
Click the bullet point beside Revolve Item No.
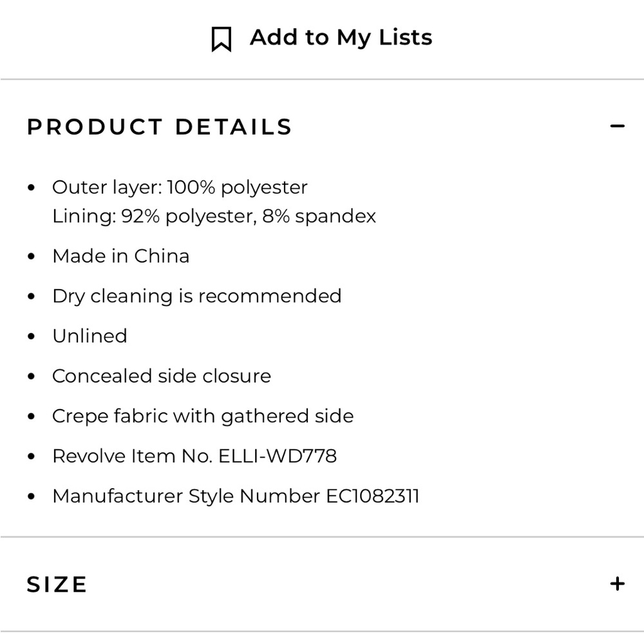click(x=31, y=456)
